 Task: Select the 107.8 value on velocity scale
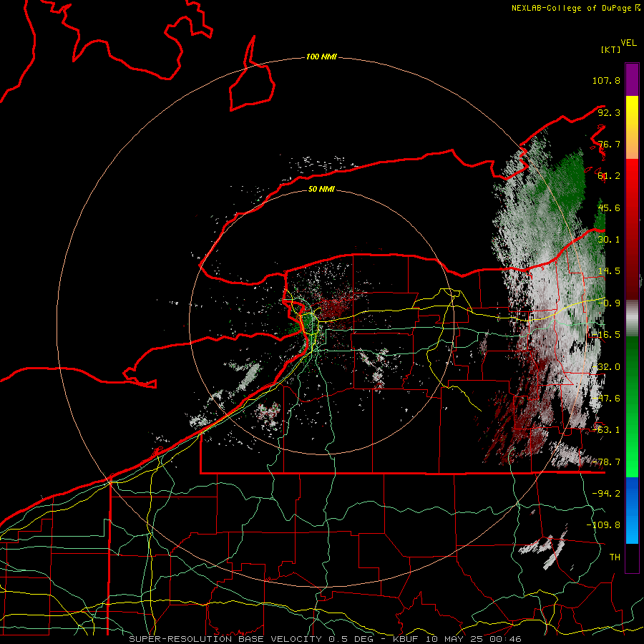coord(606,80)
